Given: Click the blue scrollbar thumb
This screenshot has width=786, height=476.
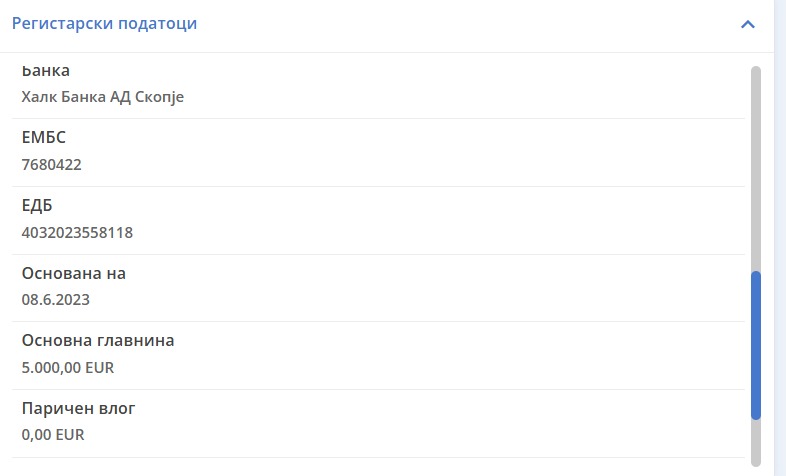Looking at the screenshot, I should [756, 345].
